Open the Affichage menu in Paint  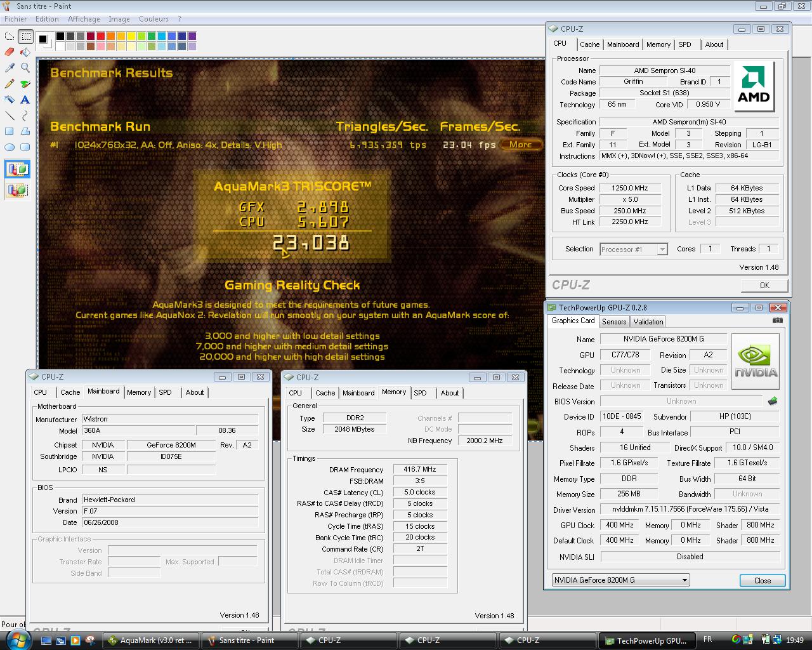(84, 19)
